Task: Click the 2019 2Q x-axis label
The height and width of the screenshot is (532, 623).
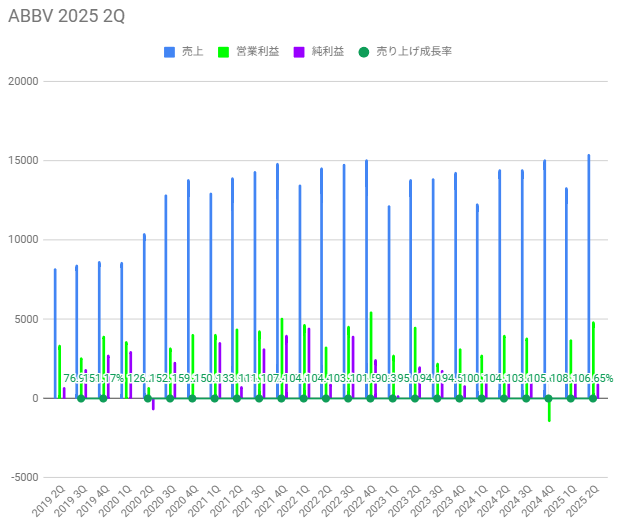Action: [48, 501]
